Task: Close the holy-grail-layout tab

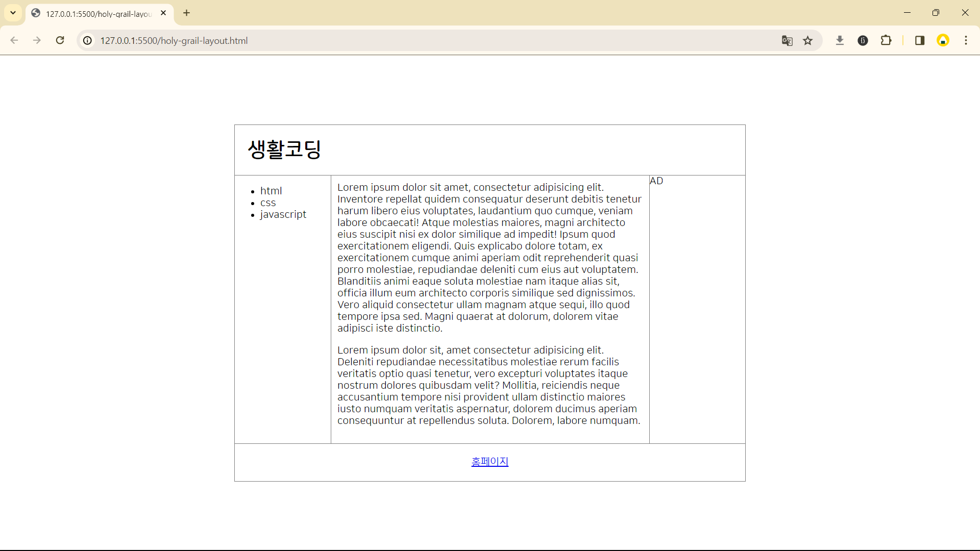Action: click(163, 13)
